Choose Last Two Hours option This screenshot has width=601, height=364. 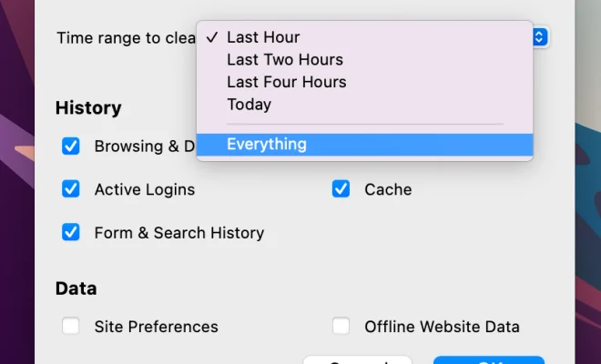[364, 60]
